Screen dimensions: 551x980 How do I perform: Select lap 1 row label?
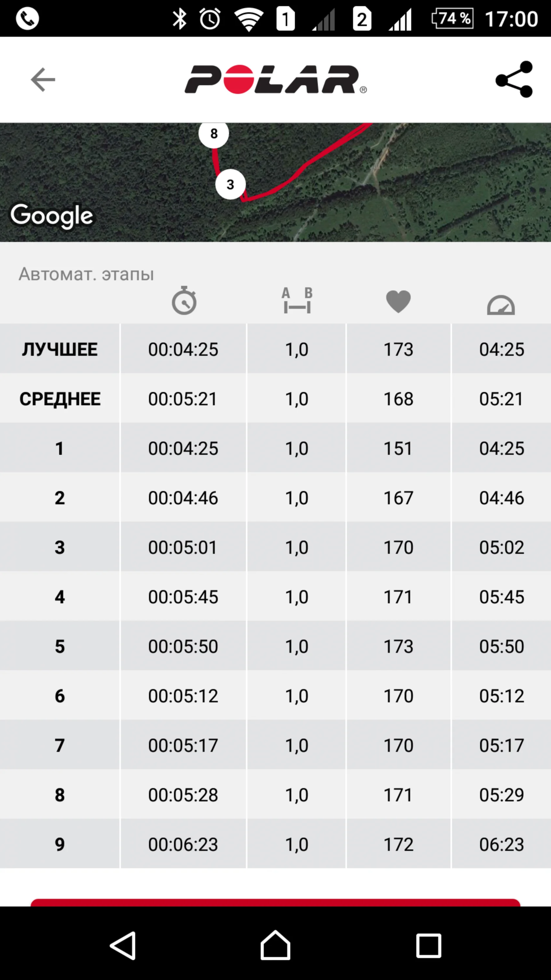60,448
